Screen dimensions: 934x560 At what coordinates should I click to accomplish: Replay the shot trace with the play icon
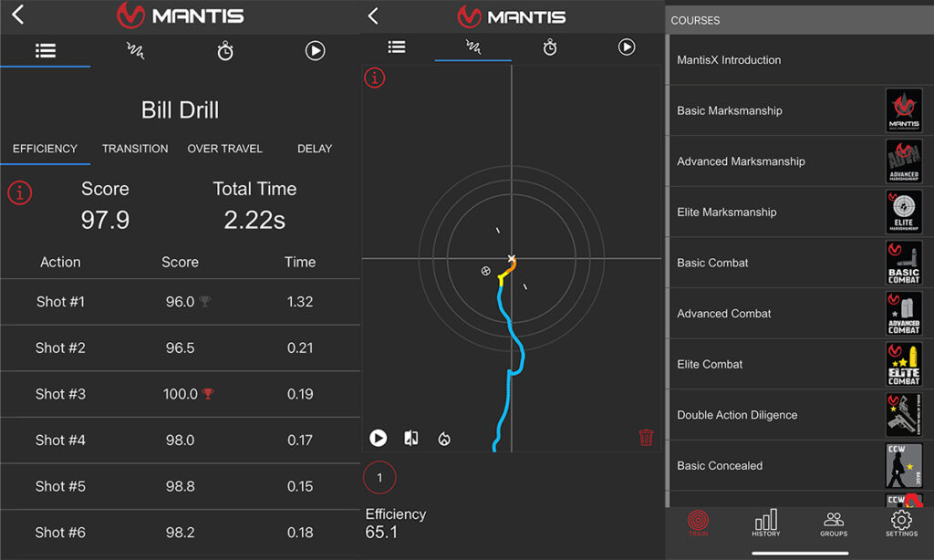point(379,438)
